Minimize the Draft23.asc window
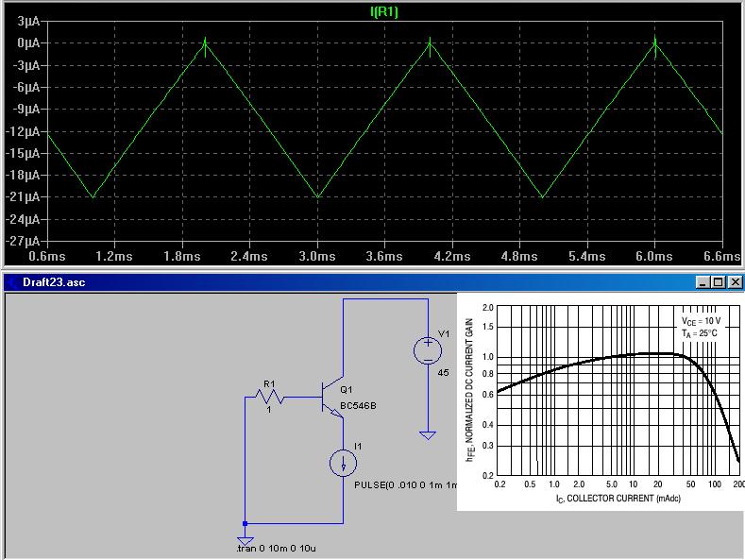Screen dimensions: 745x560 click(x=703, y=282)
